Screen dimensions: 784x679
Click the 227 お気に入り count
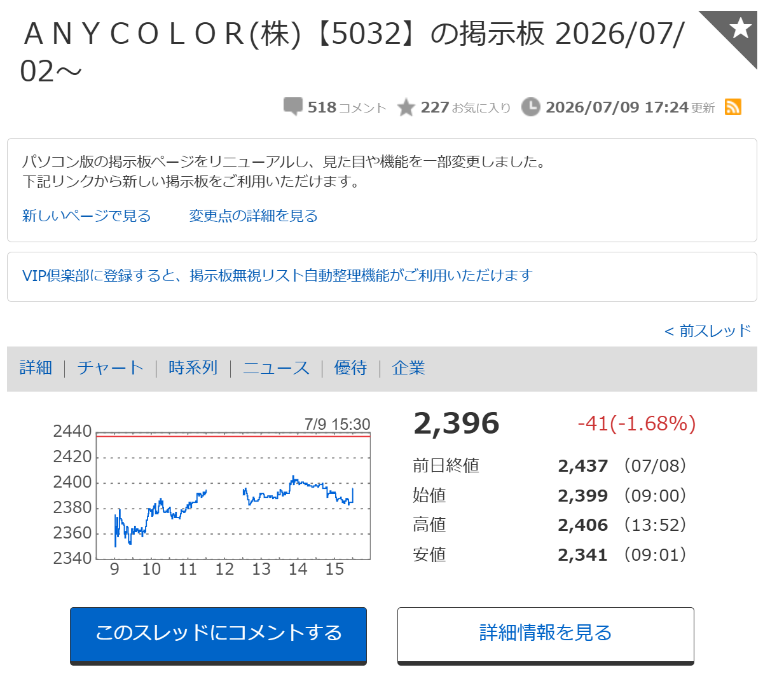pyautogui.click(x=466, y=107)
